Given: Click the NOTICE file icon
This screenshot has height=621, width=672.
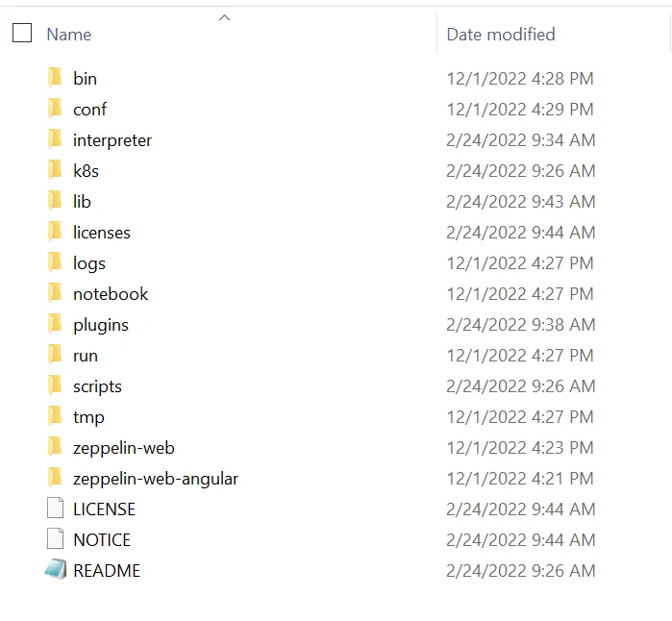Looking at the screenshot, I should [x=56, y=539].
